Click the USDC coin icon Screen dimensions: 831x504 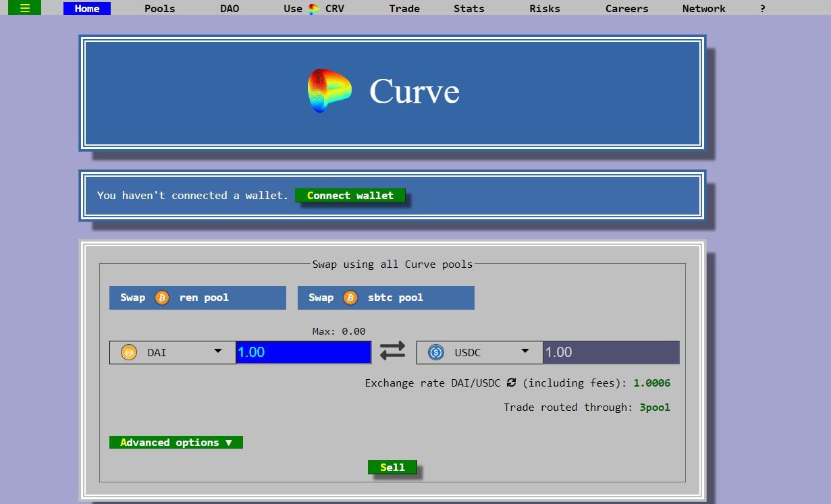436,352
